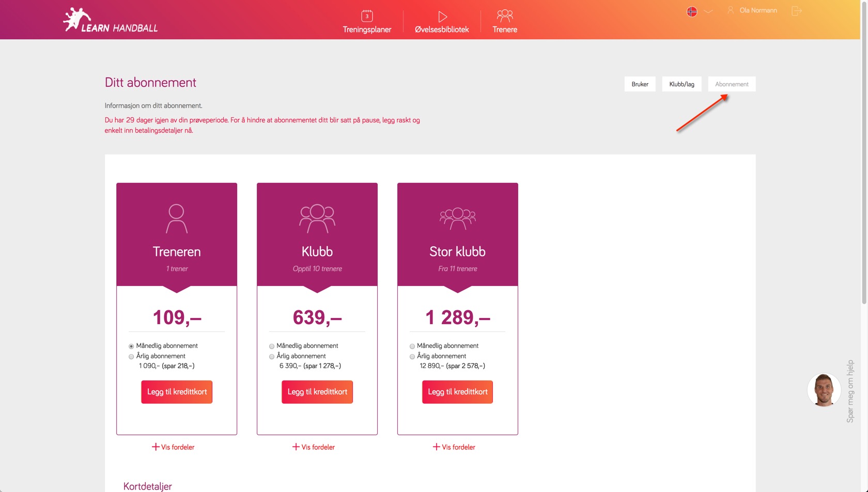Select Månedlig abonnement for Treneren plan
This screenshot has width=868, height=492.
(131, 346)
